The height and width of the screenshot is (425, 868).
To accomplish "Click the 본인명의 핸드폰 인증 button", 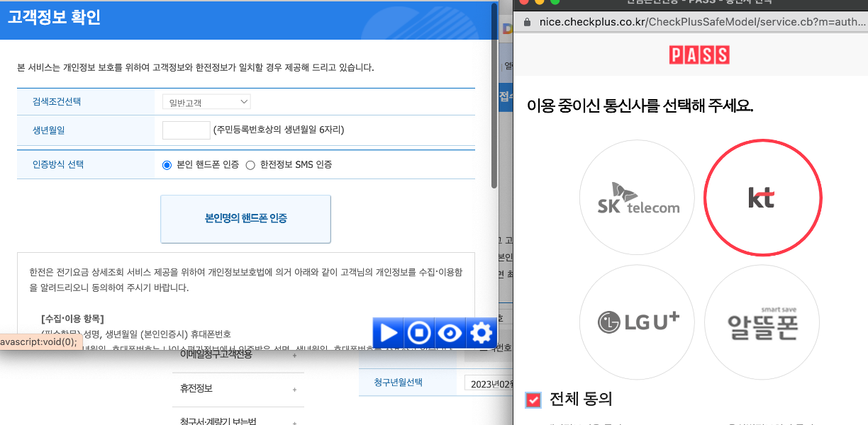I will (x=245, y=219).
